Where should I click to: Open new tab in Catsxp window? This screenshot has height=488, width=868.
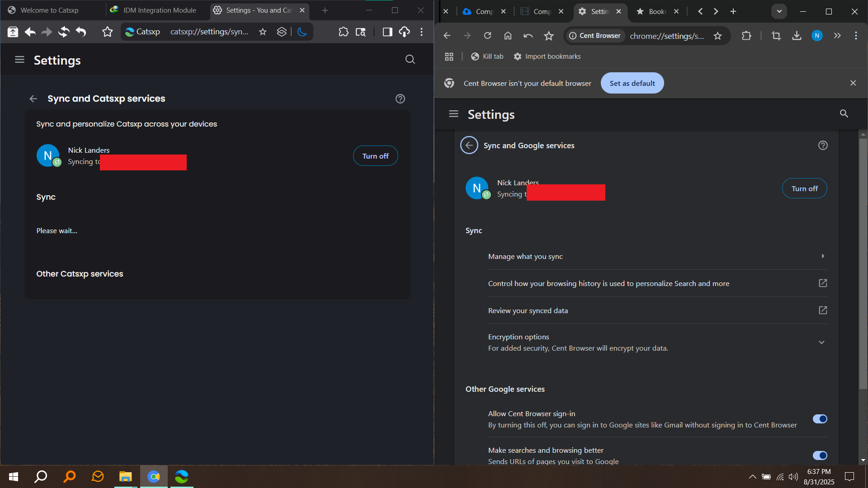(x=325, y=10)
